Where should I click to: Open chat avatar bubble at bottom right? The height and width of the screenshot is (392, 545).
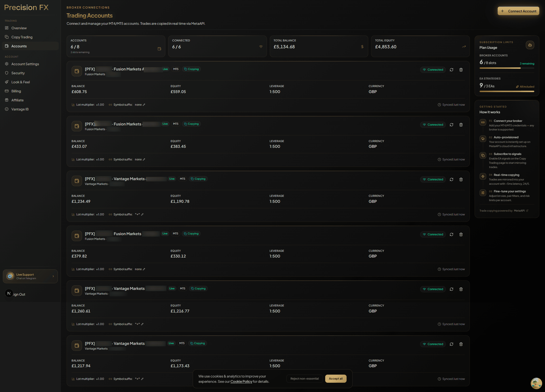pos(536,383)
